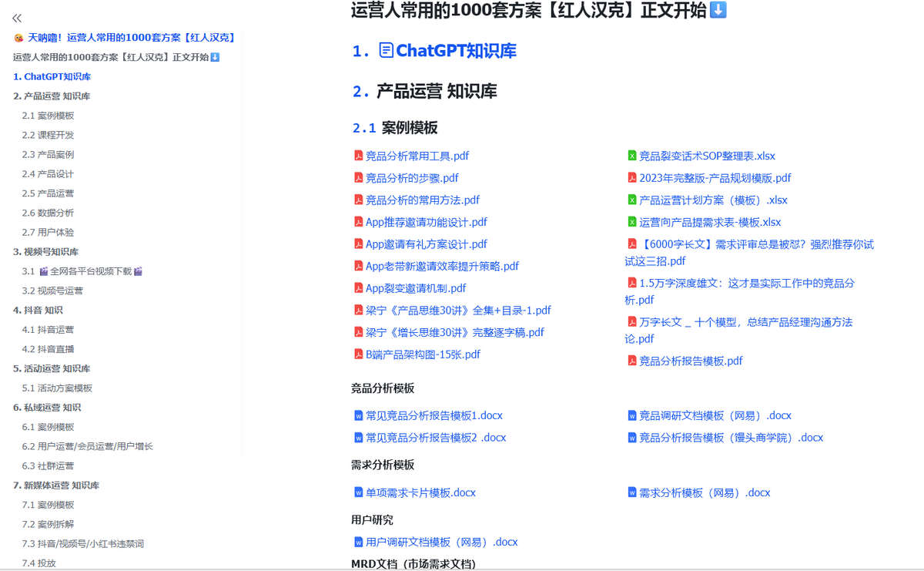Click the PDF icon beside 竞品分析报告模板.pdf
The image size is (924, 571).
tap(632, 361)
